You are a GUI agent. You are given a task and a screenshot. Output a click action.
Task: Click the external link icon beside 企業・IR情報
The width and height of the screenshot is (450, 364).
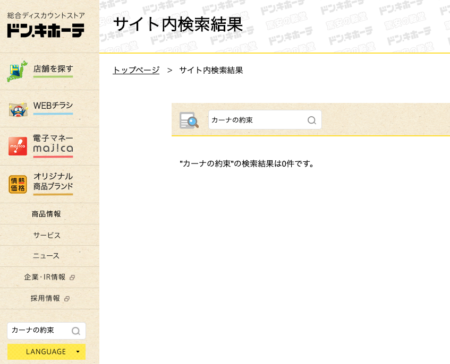(72, 277)
